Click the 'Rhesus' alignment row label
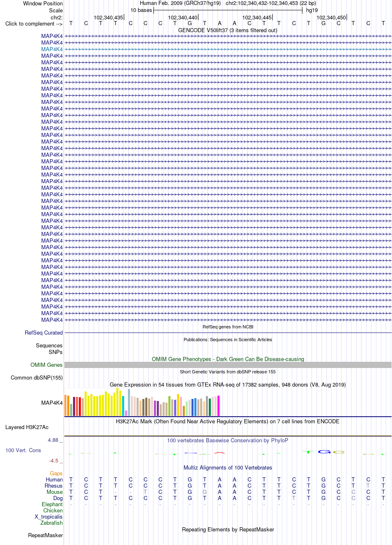392x545 pixels. 54,486
